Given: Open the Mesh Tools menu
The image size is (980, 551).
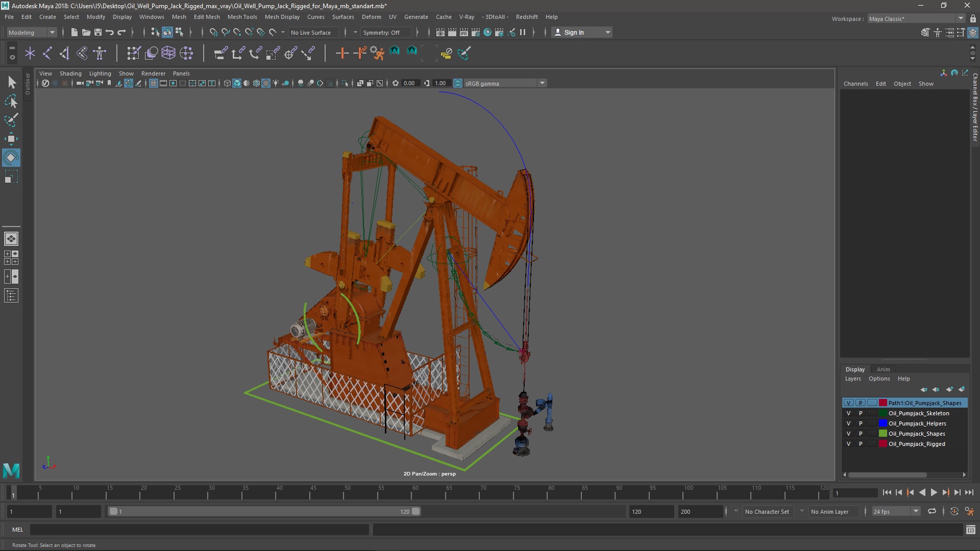Looking at the screenshot, I should [x=242, y=17].
